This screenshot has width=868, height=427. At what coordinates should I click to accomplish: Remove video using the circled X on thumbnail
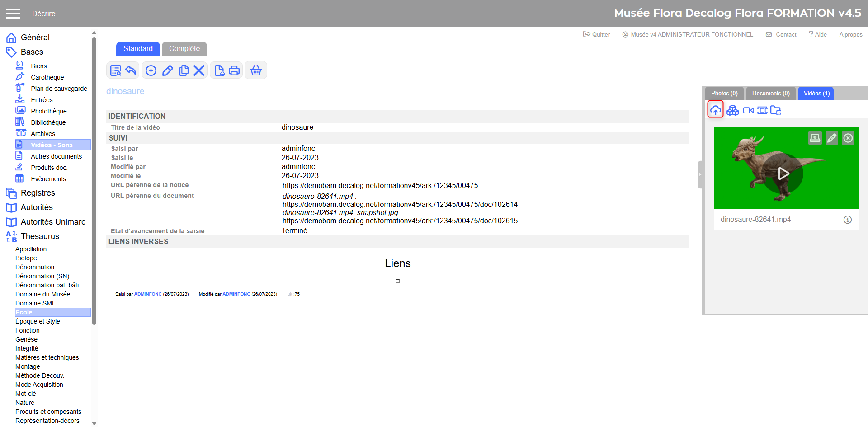point(848,138)
